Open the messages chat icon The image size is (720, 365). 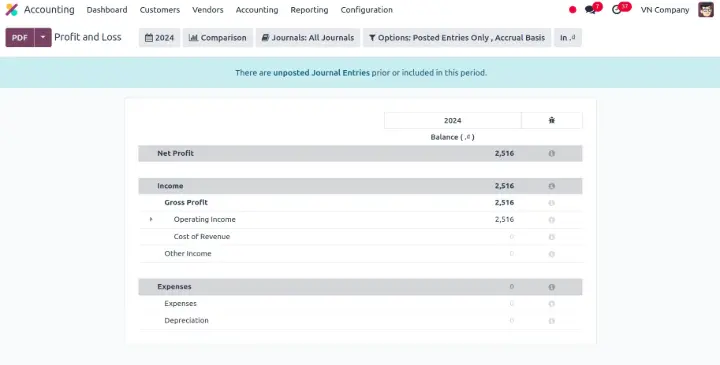[590, 10]
